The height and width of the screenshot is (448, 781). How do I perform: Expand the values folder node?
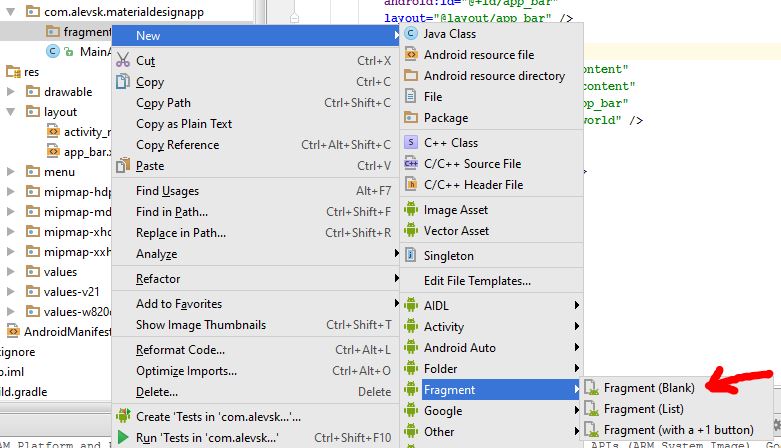pyautogui.click(x=12, y=272)
